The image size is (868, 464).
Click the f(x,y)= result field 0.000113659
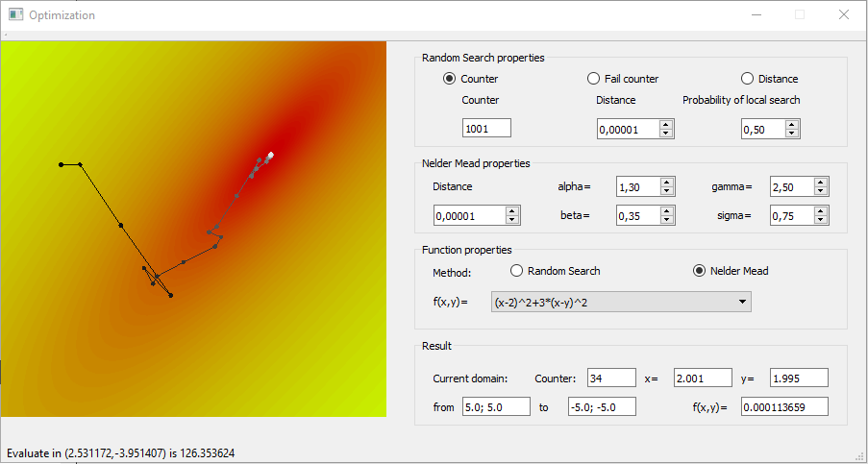pyautogui.click(x=784, y=406)
